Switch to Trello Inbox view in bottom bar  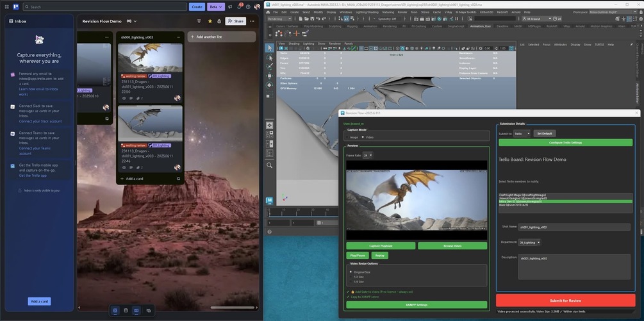(115, 310)
